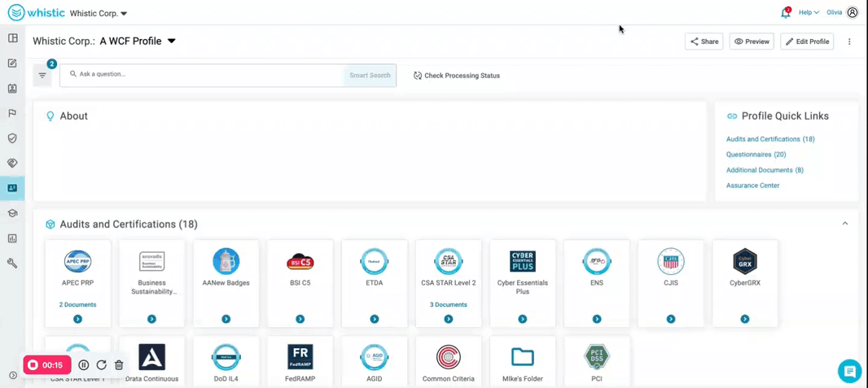Open the flag sidebar icon
868x388 pixels.
tap(12, 113)
